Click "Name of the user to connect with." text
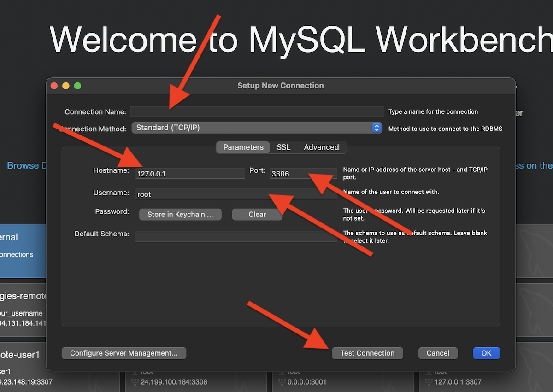This screenshot has width=553, height=392. [391, 192]
